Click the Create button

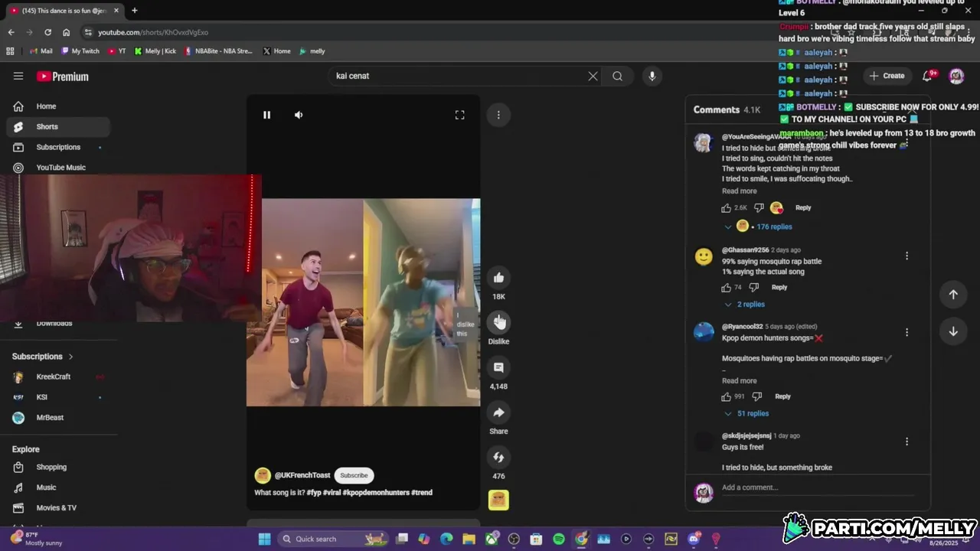coord(887,76)
